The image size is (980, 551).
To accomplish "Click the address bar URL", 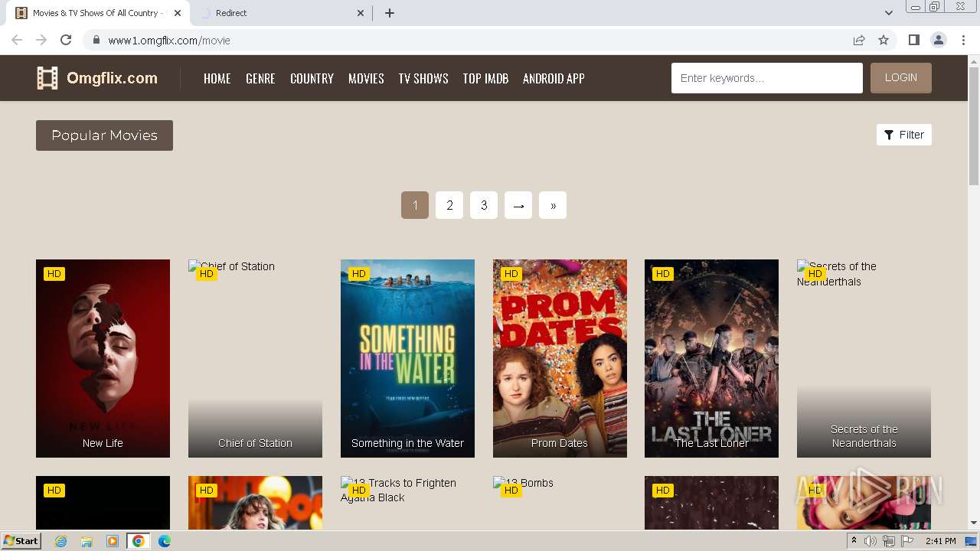I will [169, 41].
